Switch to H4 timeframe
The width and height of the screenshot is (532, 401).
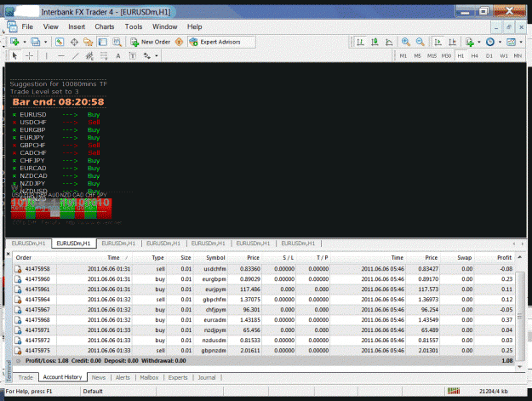[x=475, y=56]
